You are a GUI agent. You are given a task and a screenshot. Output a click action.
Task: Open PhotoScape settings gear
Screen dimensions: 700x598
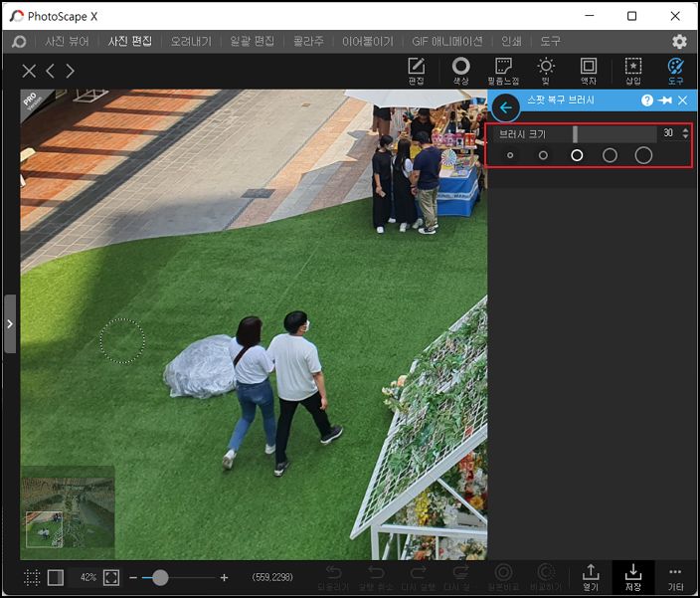(679, 42)
